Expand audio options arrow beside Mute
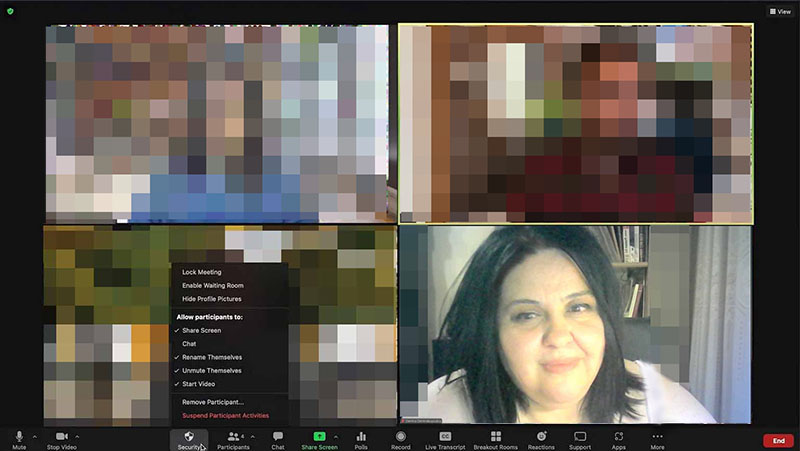The image size is (800, 451). 35,437
